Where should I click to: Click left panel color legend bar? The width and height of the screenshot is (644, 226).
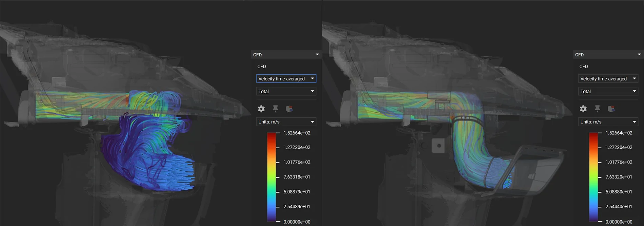(271, 177)
